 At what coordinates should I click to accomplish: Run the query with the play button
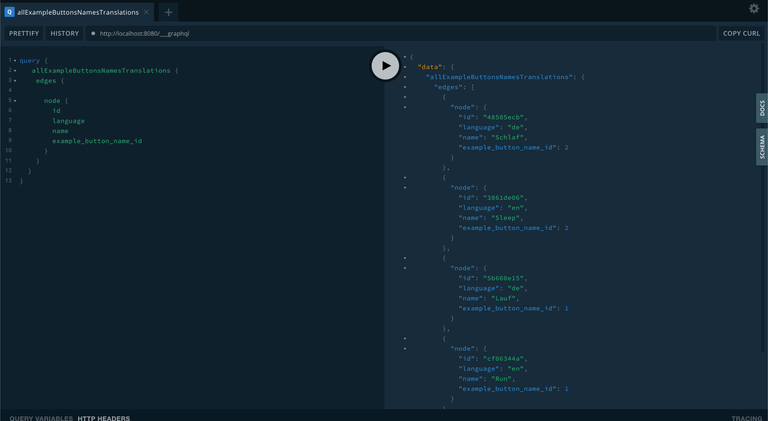(385, 66)
